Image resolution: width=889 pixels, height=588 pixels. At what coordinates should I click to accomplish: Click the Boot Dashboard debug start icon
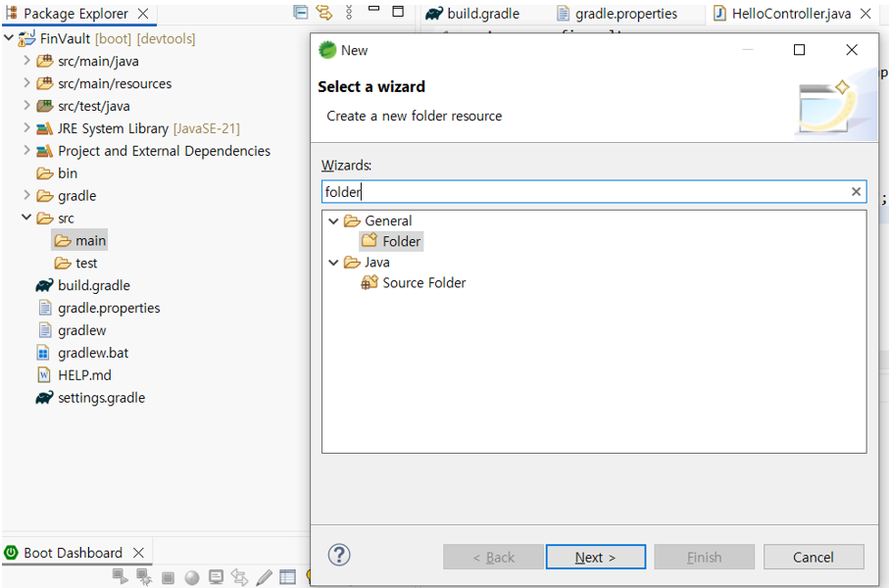tap(144, 577)
